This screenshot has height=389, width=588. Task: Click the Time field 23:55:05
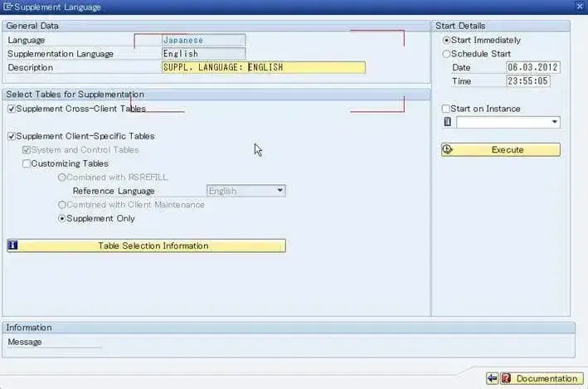point(528,81)
